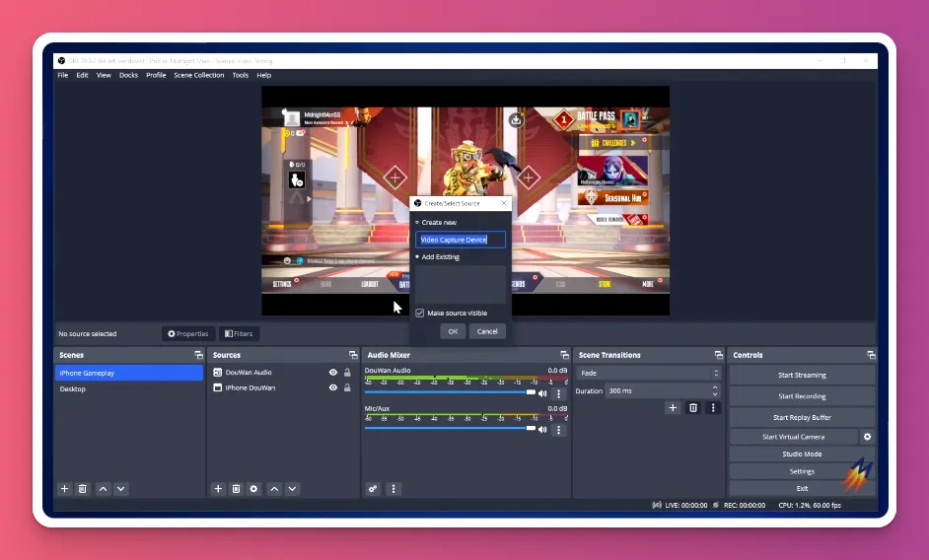Open Mic/Aux options three-dot menu
This screenshot has height=560, width=929.
coord(559,430)
